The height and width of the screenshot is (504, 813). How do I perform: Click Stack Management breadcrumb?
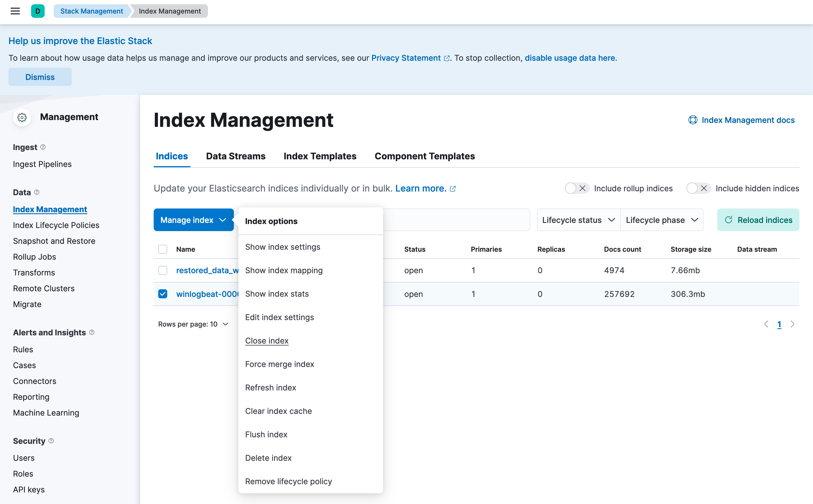coord(92,11)
